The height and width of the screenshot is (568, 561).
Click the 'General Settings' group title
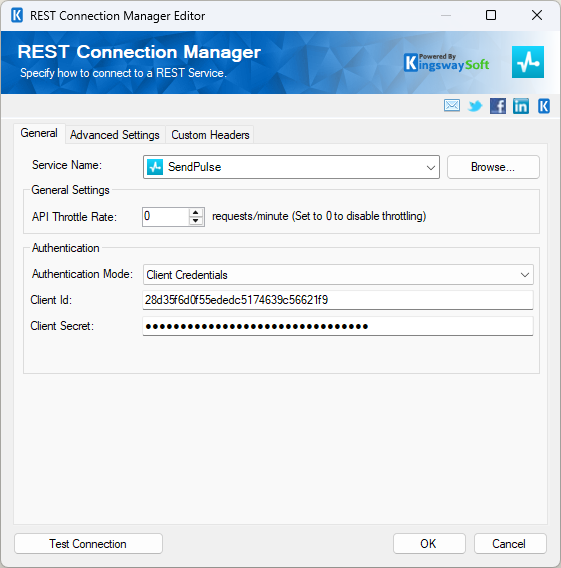(x=70, y=190)
